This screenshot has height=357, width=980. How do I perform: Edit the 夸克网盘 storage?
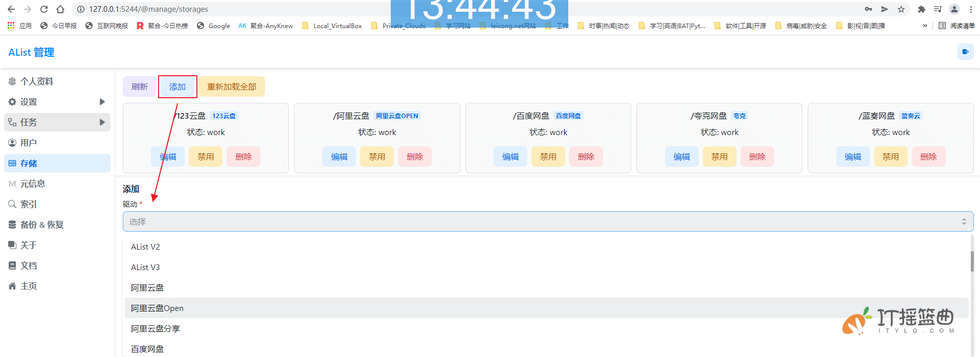pyautogui.click(x=682, y=157)
